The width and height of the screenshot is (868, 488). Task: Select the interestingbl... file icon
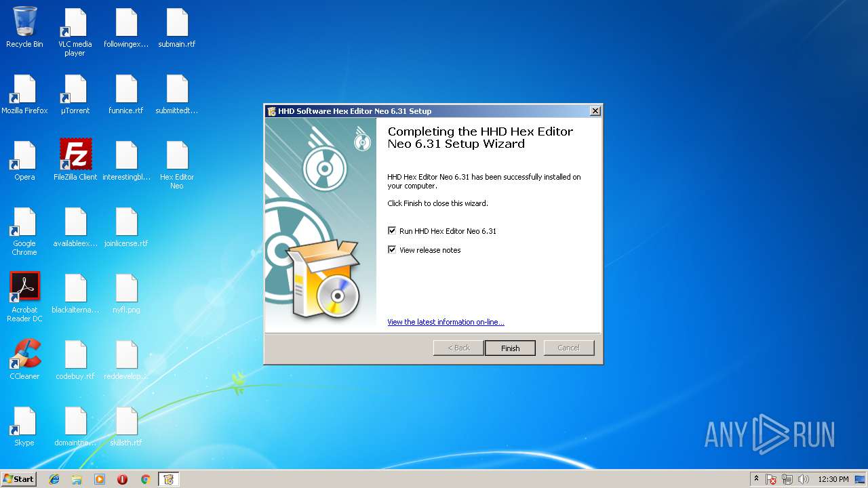(126, 161)
